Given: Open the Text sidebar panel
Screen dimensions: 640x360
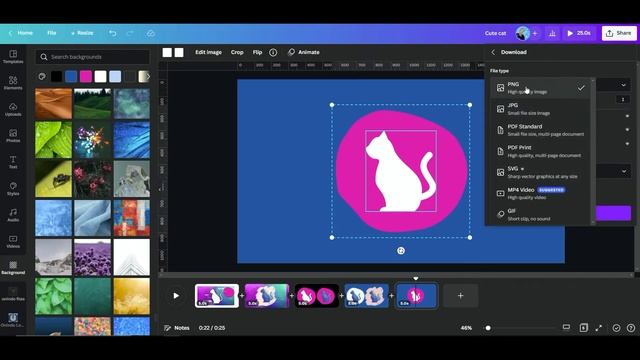Looking at the screenshot, I should (13, 162).
